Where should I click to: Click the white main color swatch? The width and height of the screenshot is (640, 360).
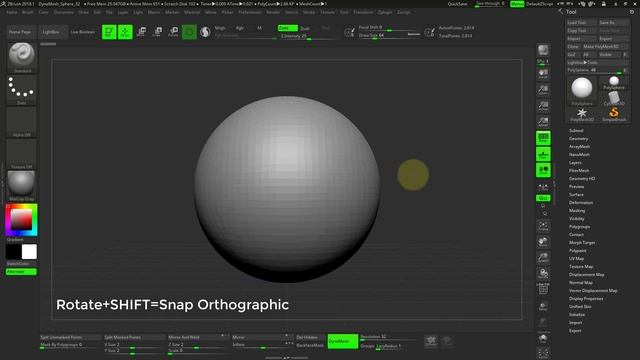pos(29,252)
